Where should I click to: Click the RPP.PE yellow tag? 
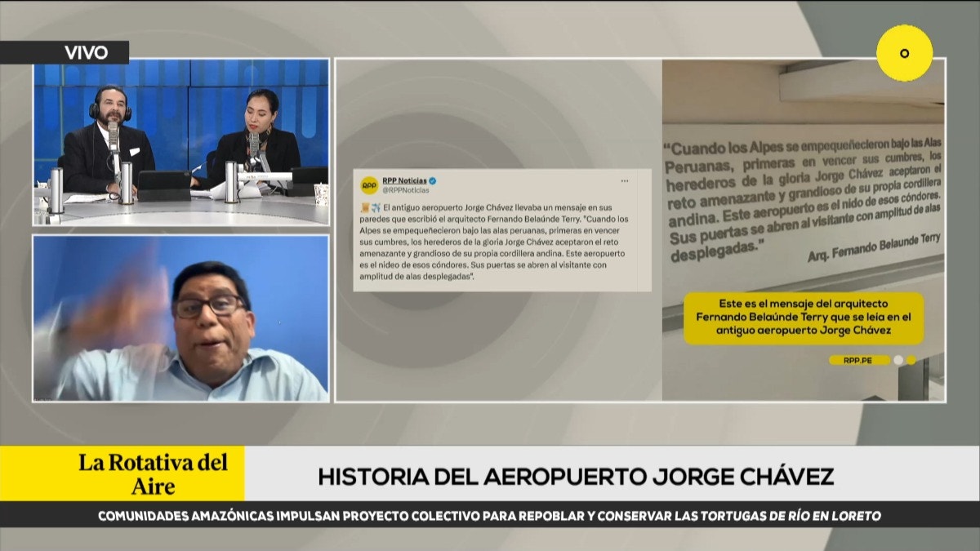859,360
